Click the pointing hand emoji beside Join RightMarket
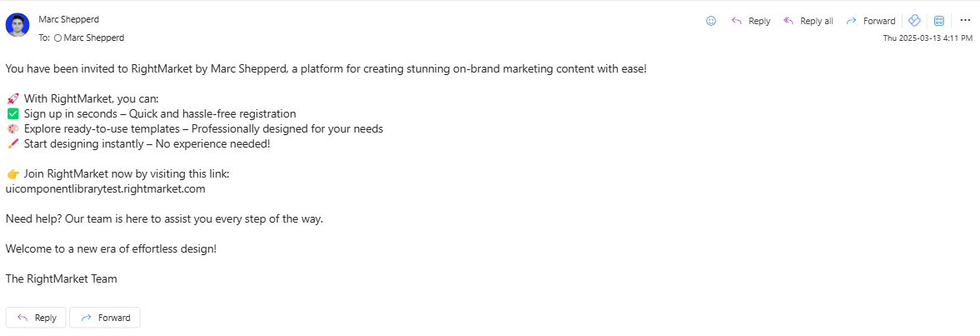Image resolution: width=980 pixels, height=336 pixels. coord(12,173)
